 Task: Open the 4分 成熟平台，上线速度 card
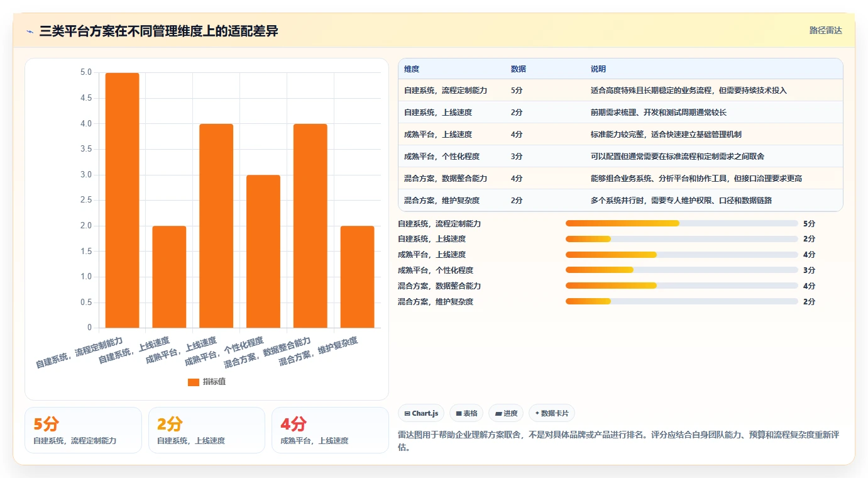tap(330, 430)
